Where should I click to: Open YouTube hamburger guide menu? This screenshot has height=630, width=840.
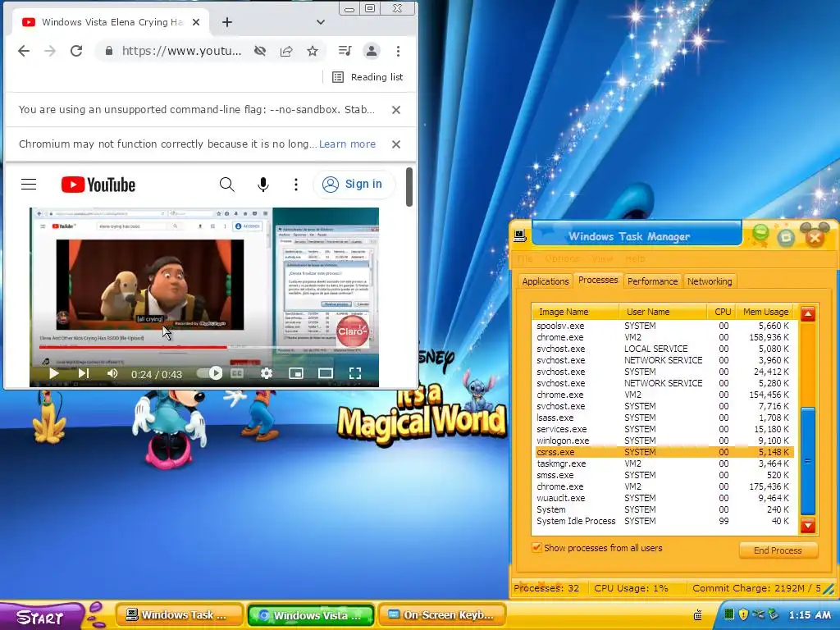tap(29, 185)
